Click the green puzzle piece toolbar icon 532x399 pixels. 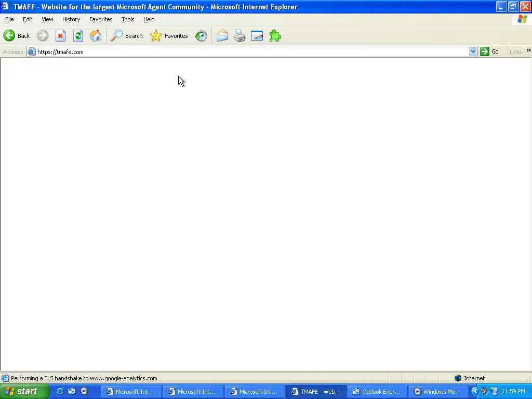(x=275, y=36)
